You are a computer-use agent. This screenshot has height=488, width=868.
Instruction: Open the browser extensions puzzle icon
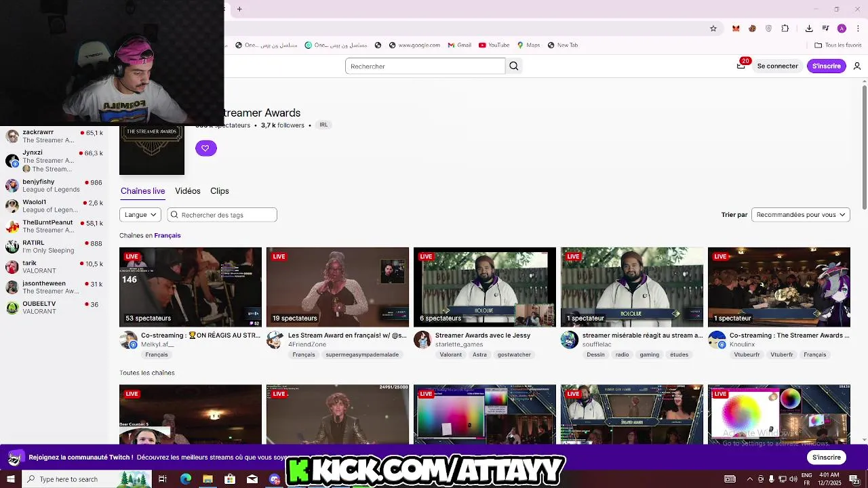(785, 28)
